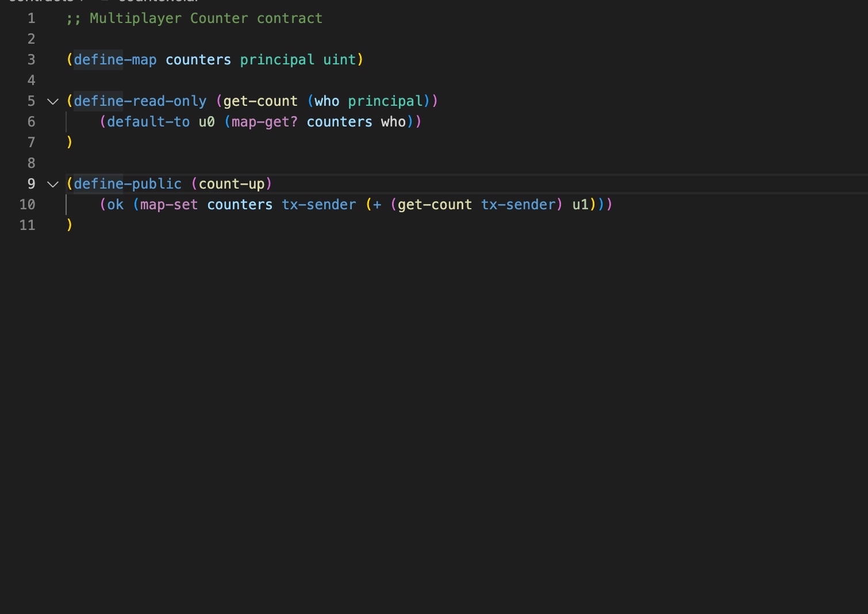Click "principal" type on line 3
The image size is (868, 614).
277,60
